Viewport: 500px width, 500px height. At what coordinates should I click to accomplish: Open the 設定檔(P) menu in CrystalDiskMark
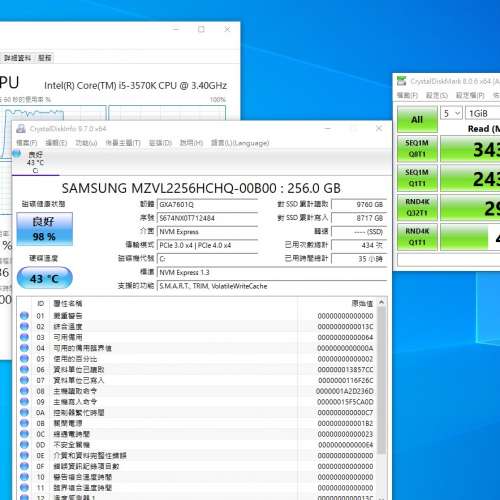pyautogui.click(x=470, y=96)
